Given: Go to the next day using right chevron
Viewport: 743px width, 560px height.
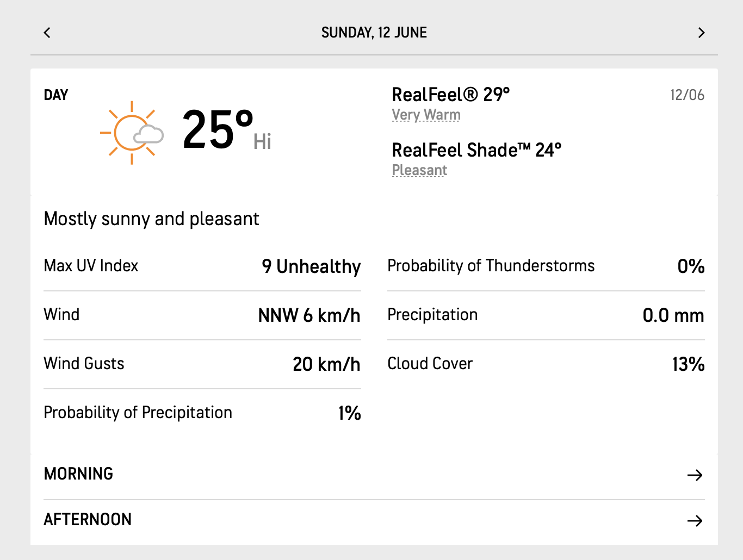Looking at the screenshot, I should coord(701,33).
